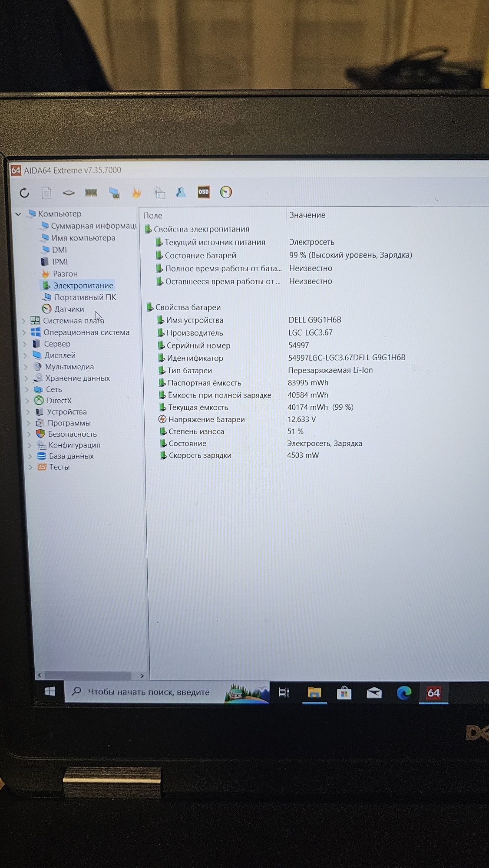This screenshot has height=868, width=489.
Task: Click the Паспортная ёмкость row
Action: 243,383
